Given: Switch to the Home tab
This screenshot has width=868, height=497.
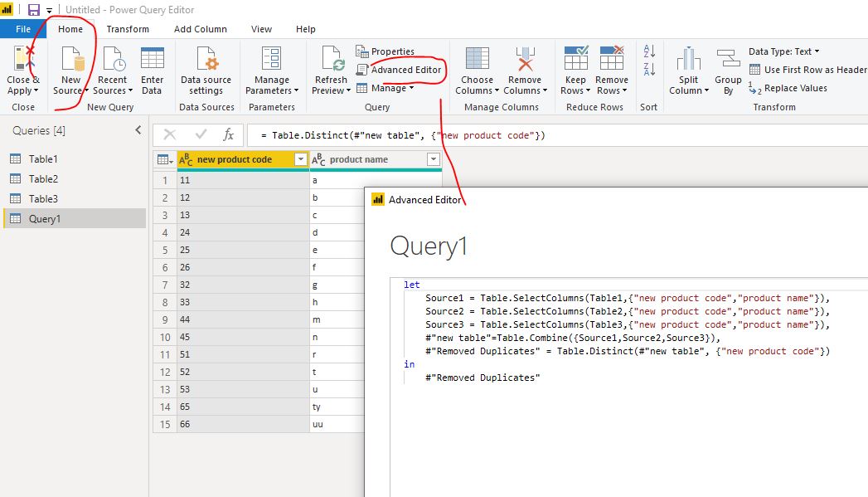Looking at the screenshot, I should coord(70,29).
